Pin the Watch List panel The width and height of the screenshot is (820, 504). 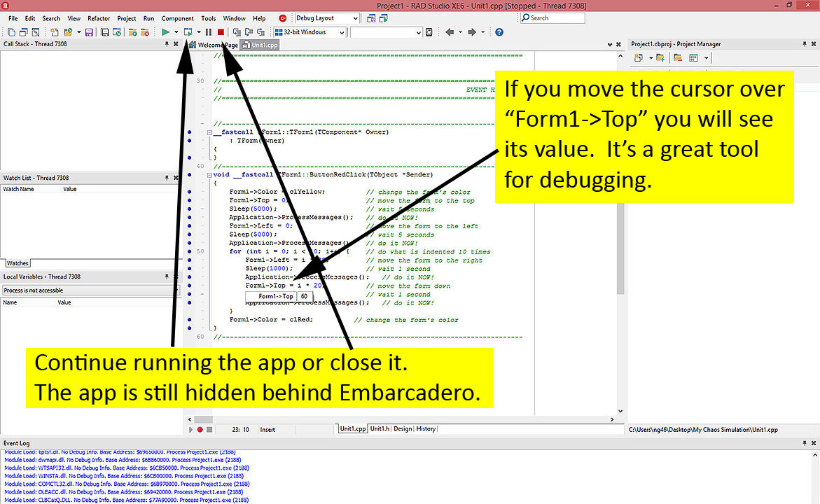coord(167,178)
